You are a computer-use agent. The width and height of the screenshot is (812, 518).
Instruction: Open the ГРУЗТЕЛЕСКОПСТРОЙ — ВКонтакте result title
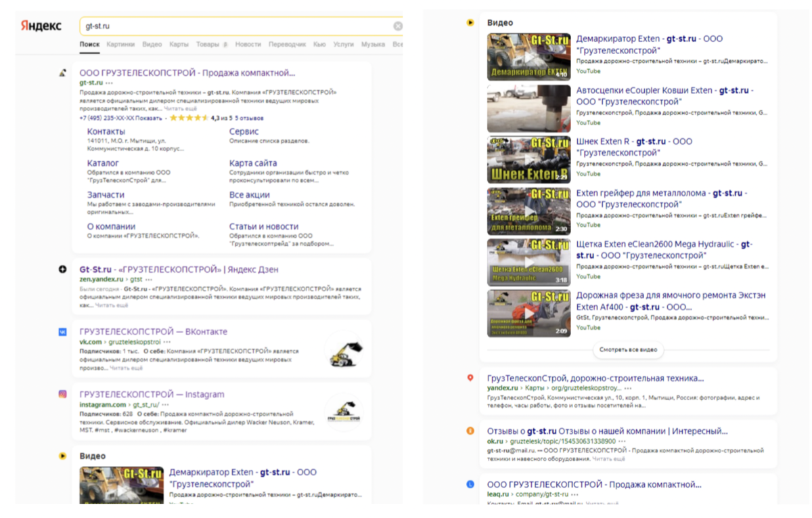(x=153, y=332)
